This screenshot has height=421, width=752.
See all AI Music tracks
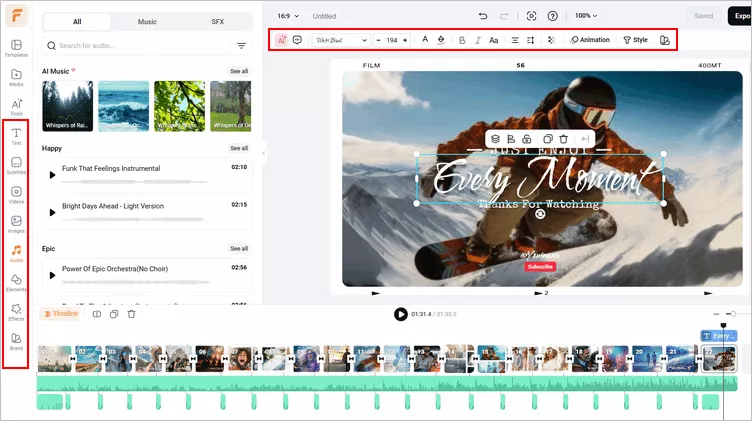pos(239,71)
